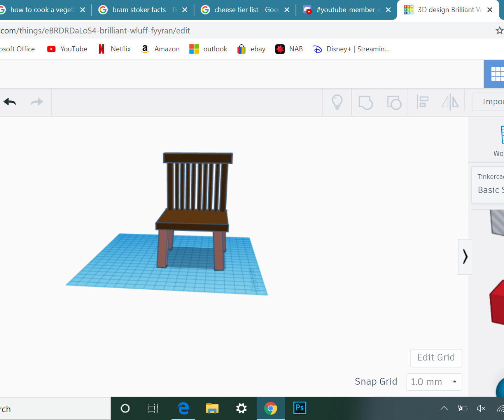Click the Import button
This screenshot has height=420, width=504.
[492, 101]
